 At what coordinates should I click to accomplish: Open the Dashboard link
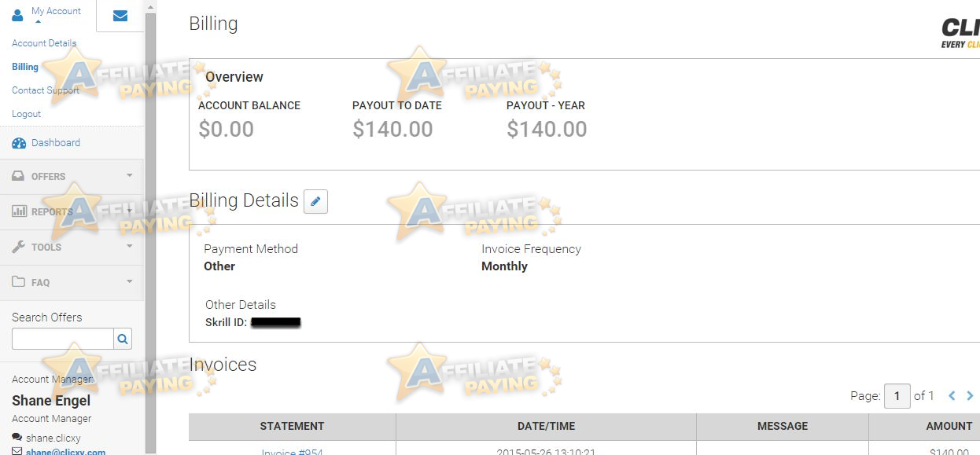tap(56, 143)
